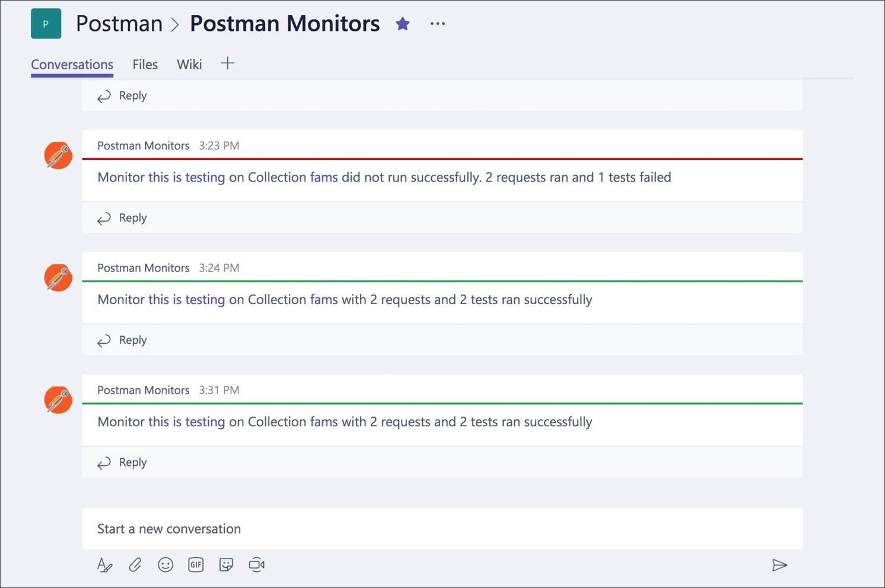Toggle the channel favorite star
This screenshot has width=885, height=588.
click(403, 23)
